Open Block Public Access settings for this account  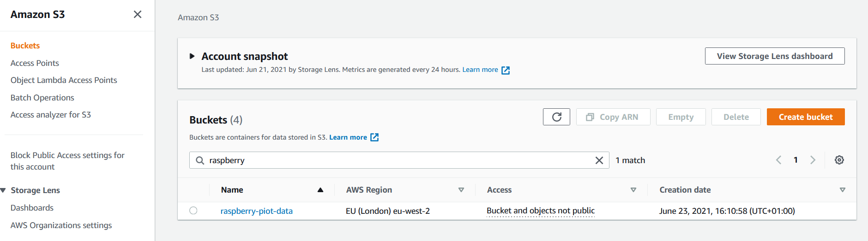(x=67, y=161)
